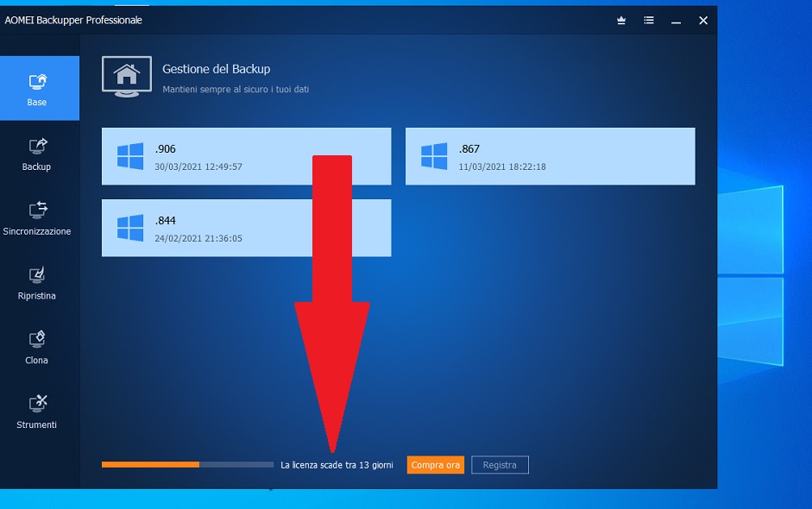Select the .867 backup card

point(550,156)
